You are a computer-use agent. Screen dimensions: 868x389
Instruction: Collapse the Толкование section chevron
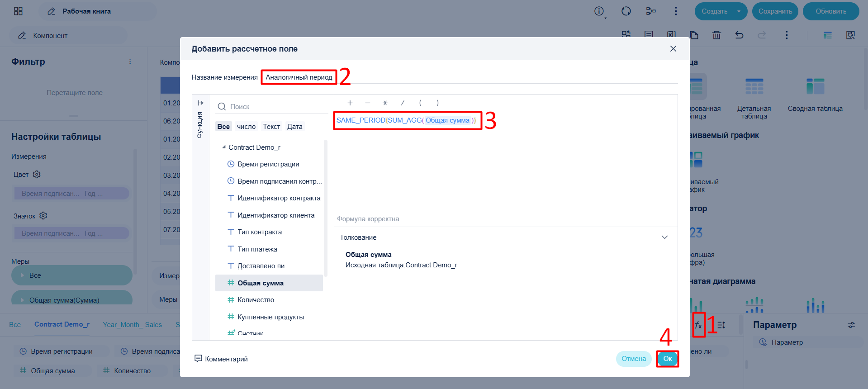[664, 237]
